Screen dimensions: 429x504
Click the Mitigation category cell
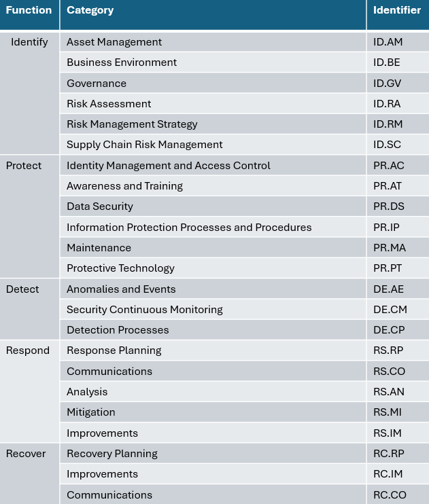point(213,412)
